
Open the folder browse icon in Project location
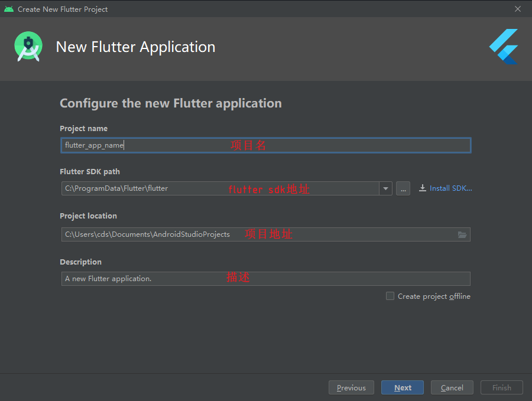pyautogui.click(x=462, y=234)
